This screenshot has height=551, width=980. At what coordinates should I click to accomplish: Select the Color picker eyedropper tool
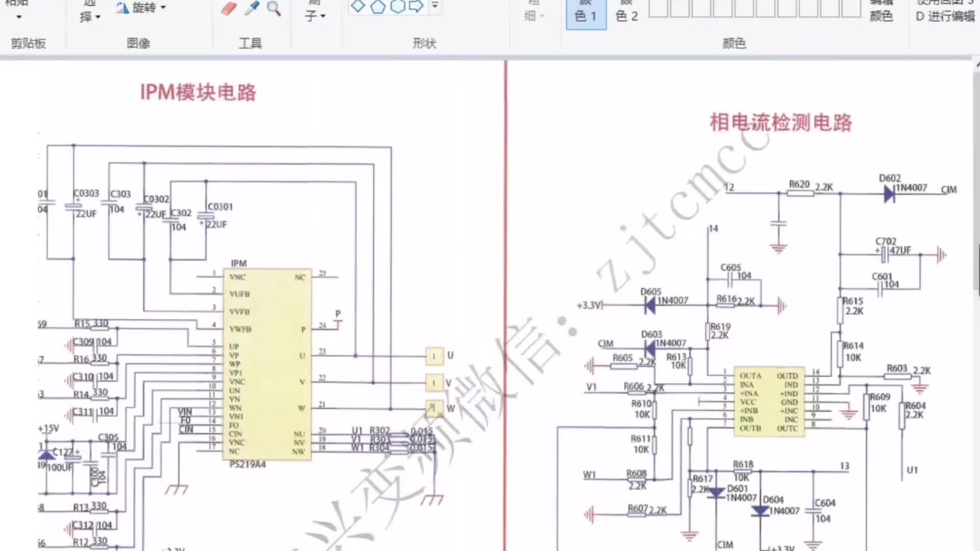pos(252,8)
